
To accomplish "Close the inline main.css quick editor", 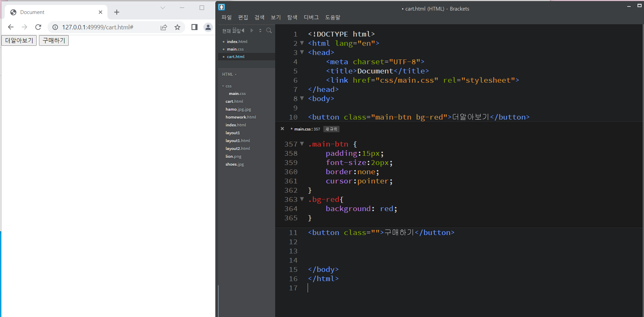I will click(282, 129).
